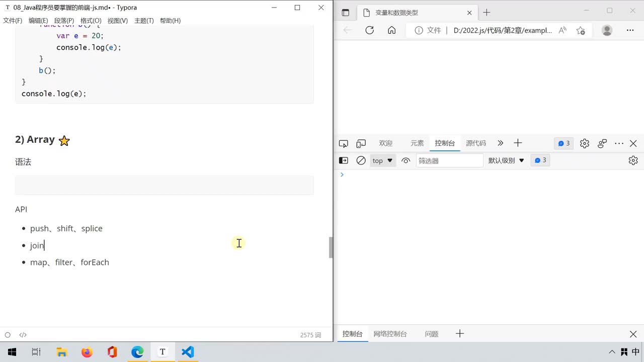Open Windows Start menu
The image size is (644, 362).
pos(12,352)
